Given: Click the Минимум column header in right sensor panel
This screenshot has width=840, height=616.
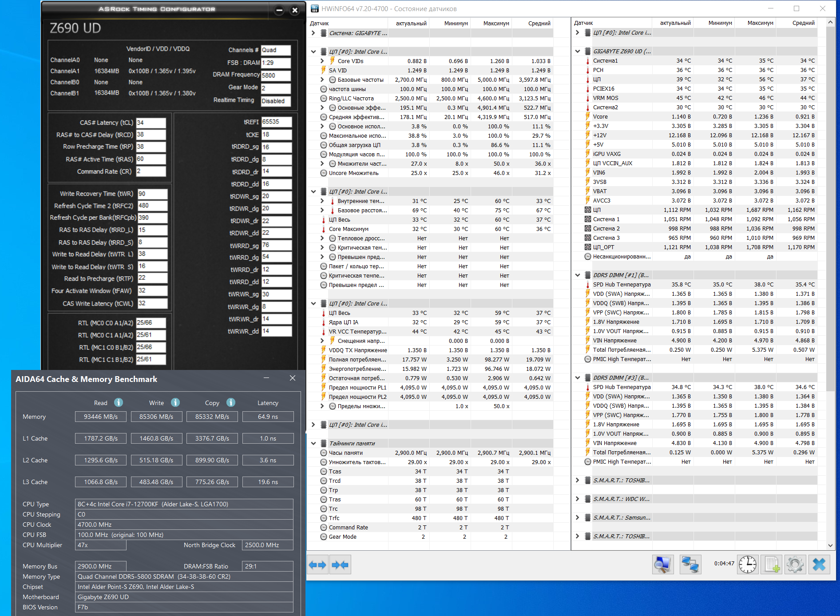Looking at the screenshot, I should 714,23.
